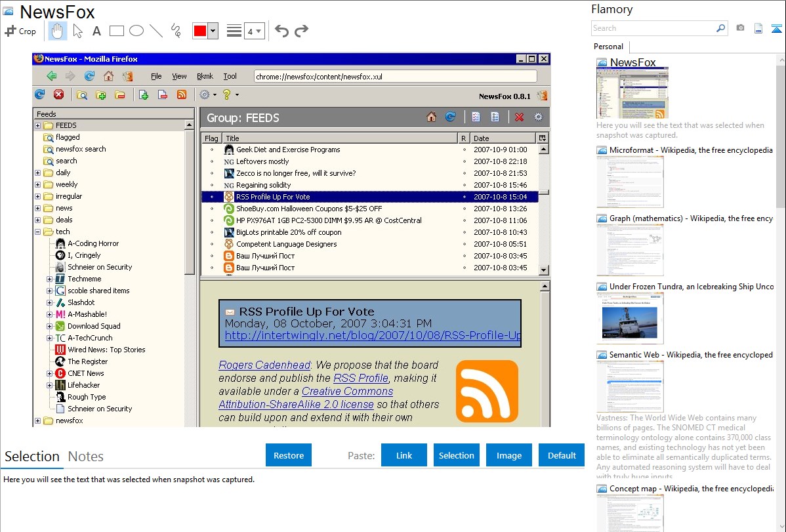Viewport: 786px width, 532px height.
Task: Click the home icon in Group FEEDS header
Action: click(x=431, y=117)
